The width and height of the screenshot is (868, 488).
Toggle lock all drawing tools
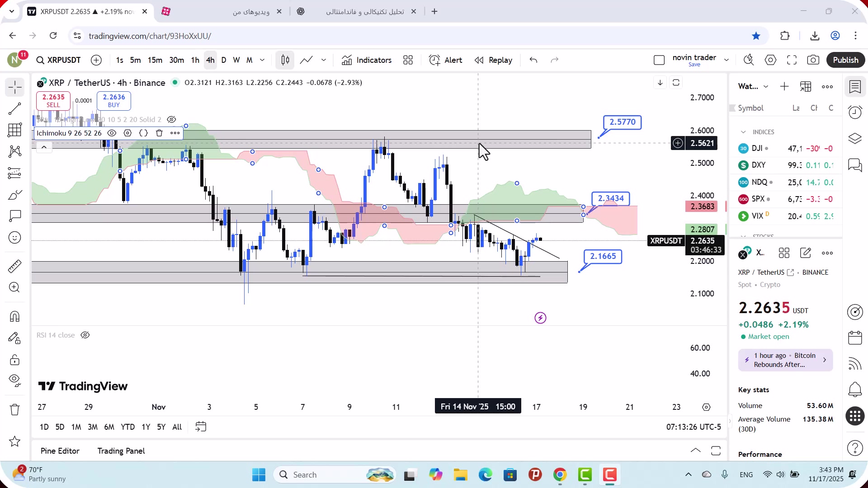(x=14, y=360)
